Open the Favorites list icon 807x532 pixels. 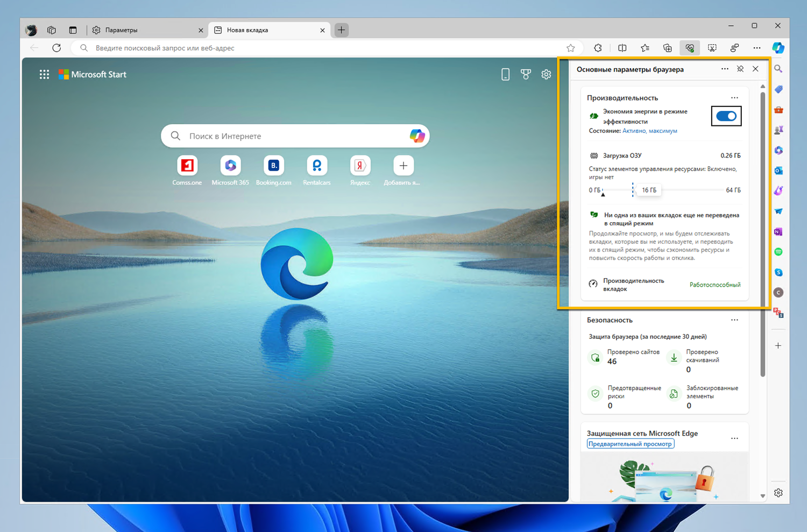pyautogui.click(x=645, y=48)
